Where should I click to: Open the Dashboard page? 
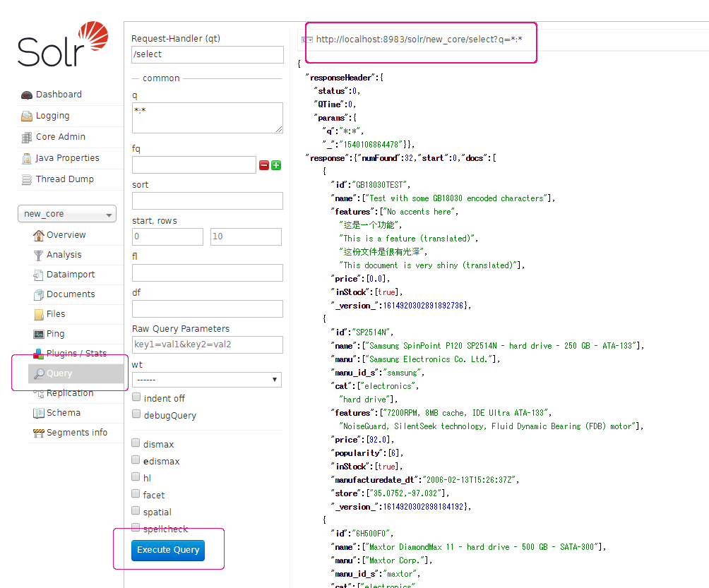[x=59, y=95]
